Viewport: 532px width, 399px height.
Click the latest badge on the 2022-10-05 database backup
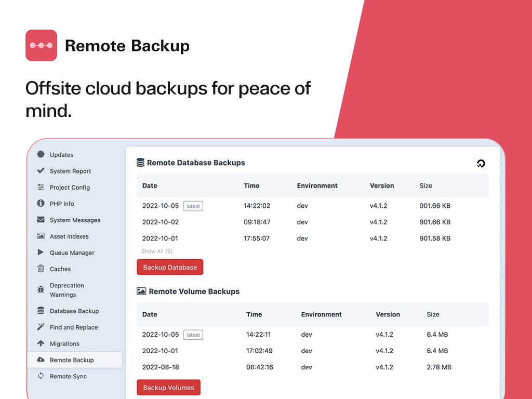point(193,206)
